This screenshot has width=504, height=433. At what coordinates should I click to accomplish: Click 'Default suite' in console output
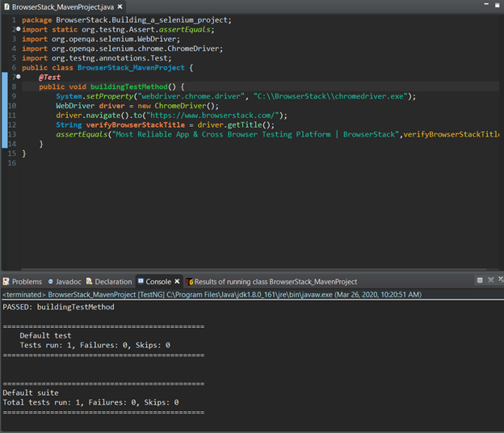tap(31, 393)
